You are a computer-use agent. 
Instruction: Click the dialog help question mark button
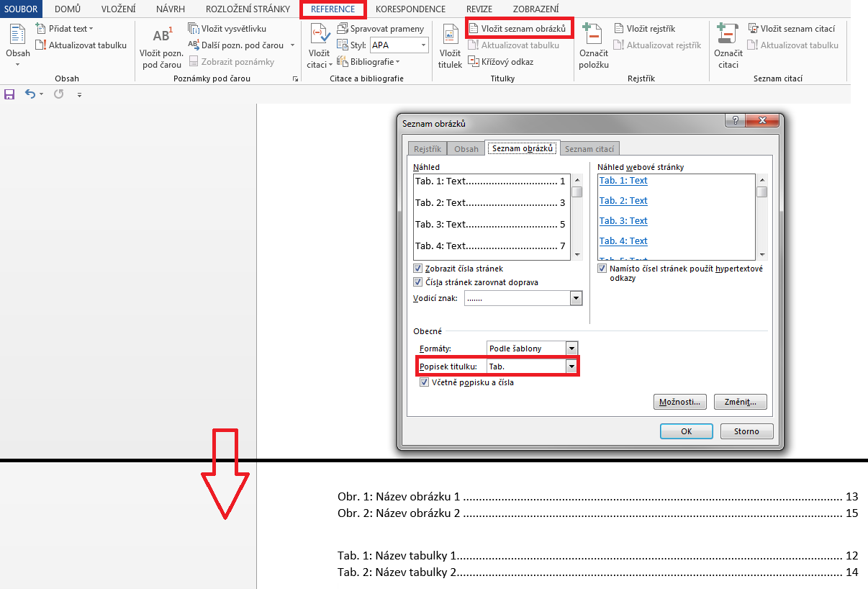734,120
